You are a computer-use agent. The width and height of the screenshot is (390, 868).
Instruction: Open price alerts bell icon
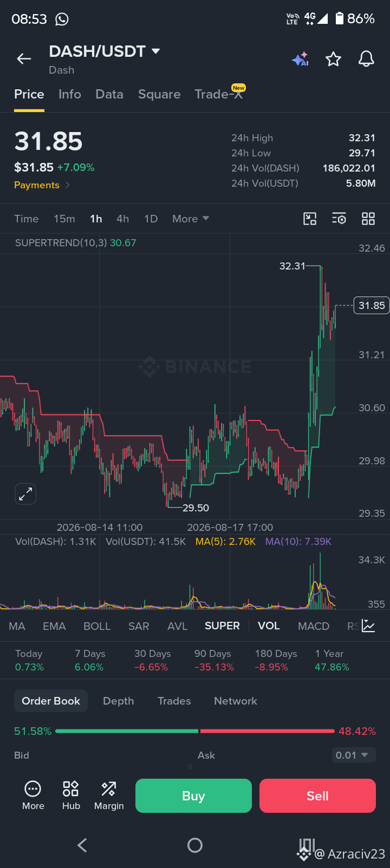click(x=366, y=59)
